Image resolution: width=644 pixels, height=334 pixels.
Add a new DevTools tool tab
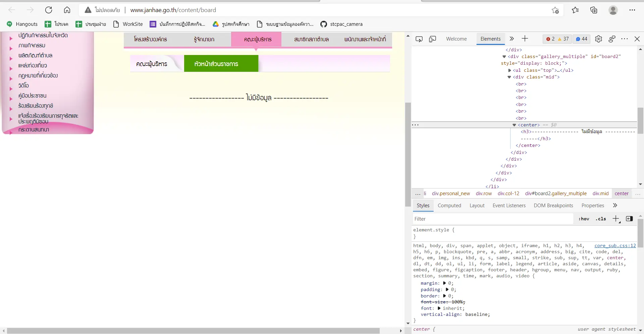tap(525, 39)
